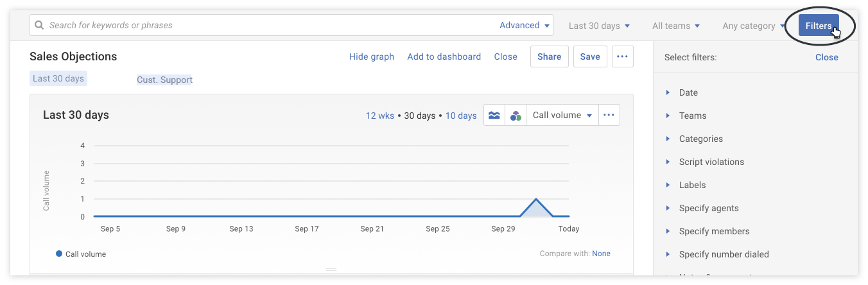The height and width of the screenshot is (285, 868).
Task: Open the All teams dropdown
Action: point(675,26)
